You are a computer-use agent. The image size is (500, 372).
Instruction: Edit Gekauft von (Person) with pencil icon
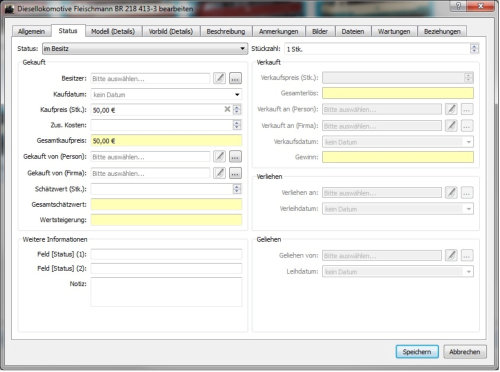(219, 156)
